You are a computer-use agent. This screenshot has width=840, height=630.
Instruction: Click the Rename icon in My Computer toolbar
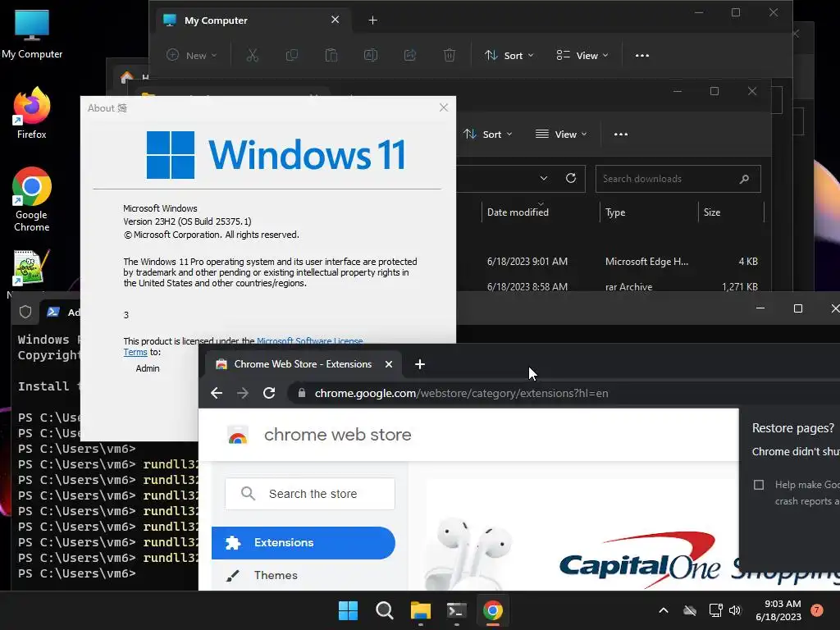371,55
